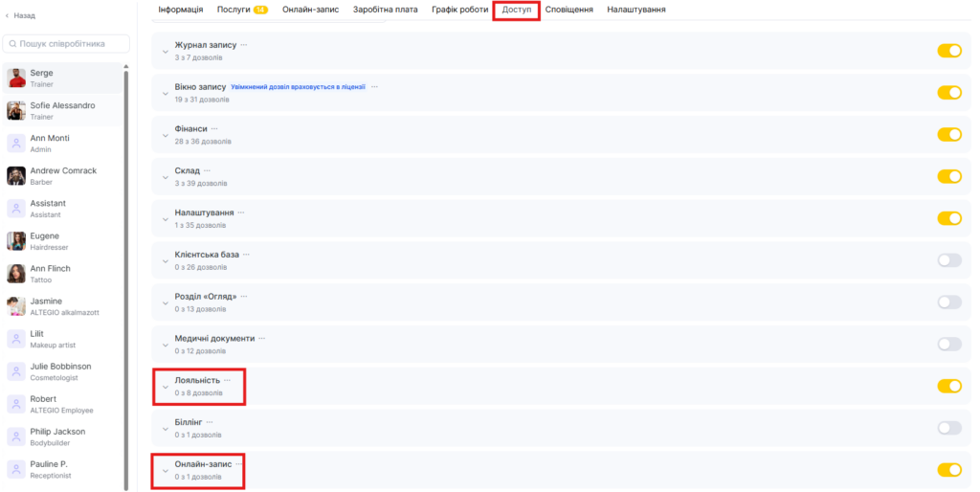
Task: Click the three-dots icon beside Журнал запису
Action: (244, 45)
